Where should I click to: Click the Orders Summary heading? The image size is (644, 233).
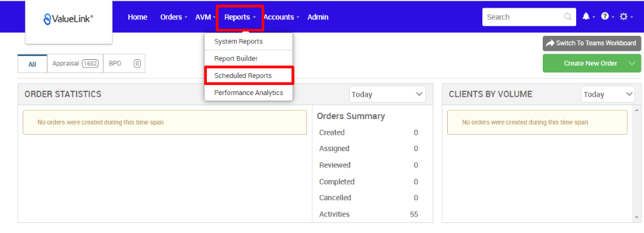[x=351, y=116]
